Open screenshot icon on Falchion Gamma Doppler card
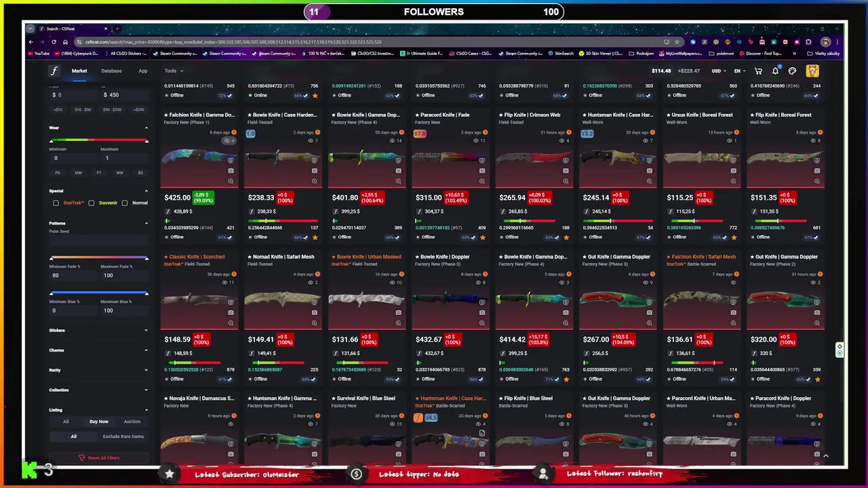The height and width of the screenshot is (488, 868). [231, 171]
